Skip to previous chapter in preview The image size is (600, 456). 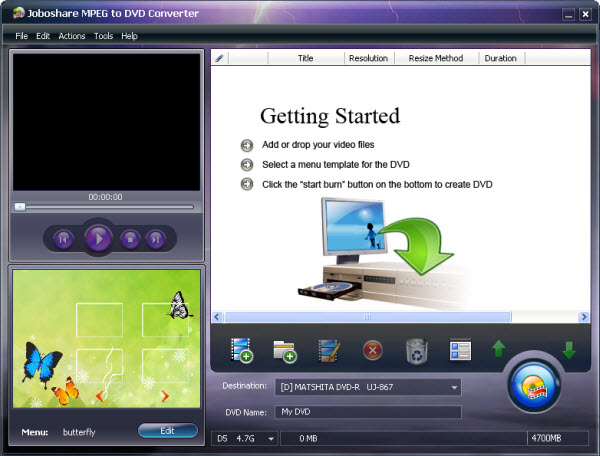63,239
